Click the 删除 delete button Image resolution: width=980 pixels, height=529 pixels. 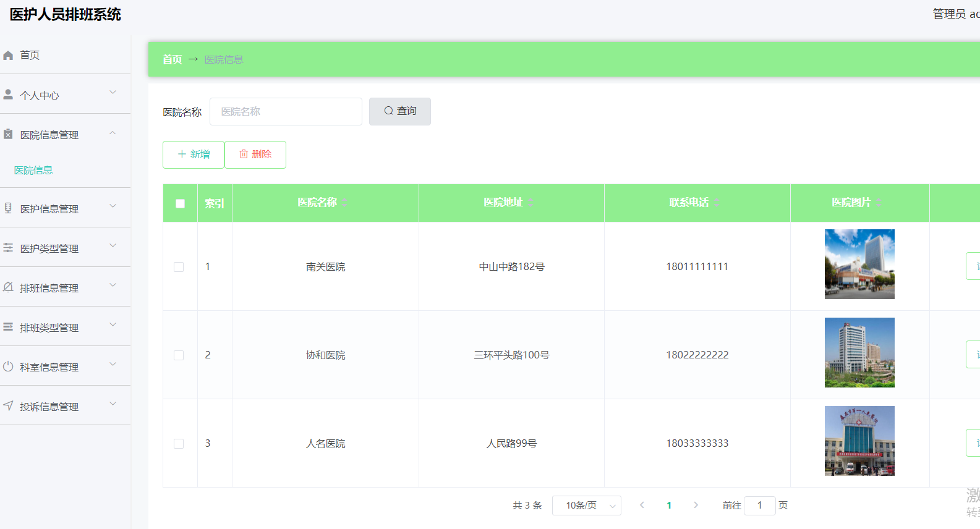255,154
